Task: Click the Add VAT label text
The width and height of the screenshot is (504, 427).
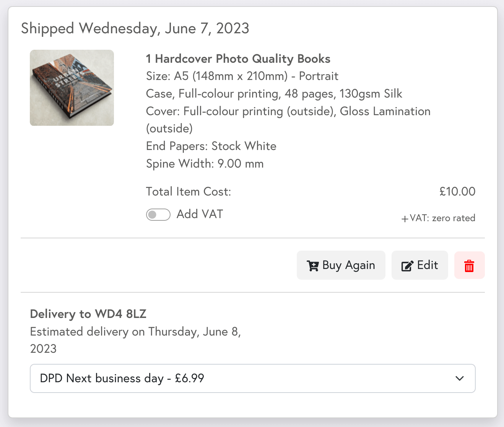Action: point(200,214)
